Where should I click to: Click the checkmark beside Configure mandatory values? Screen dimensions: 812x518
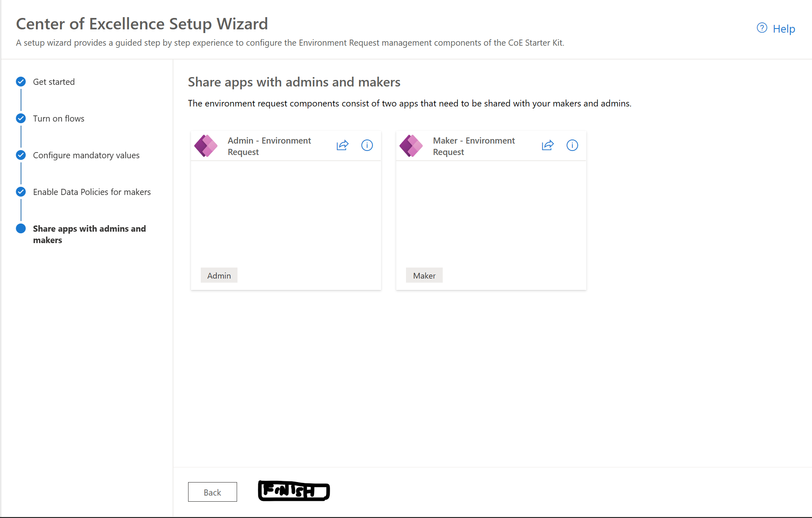[x=20, y=155]
